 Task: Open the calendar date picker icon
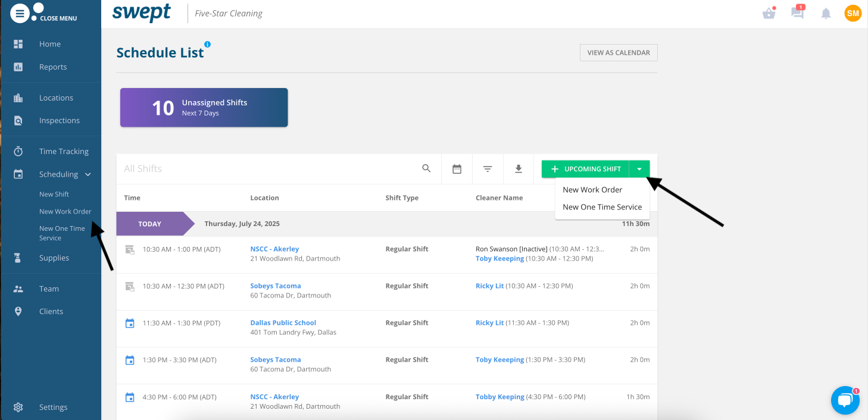457,168
